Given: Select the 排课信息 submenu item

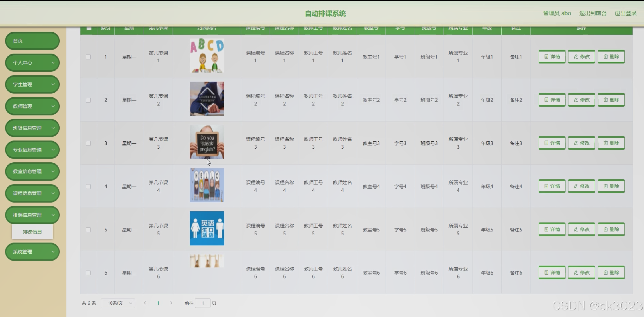Looking at the screenshot, I should point(32,232).
